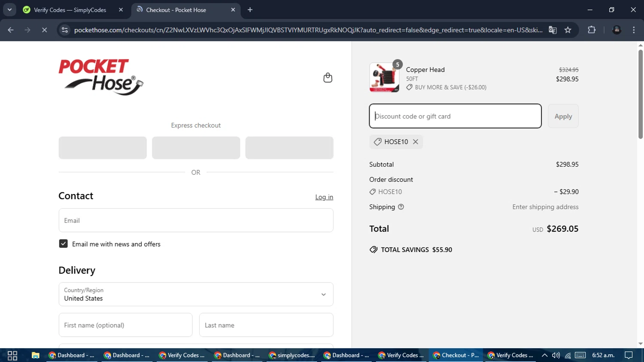The height and width of the screenshot is (362, 644).
Task: Click the 6:52 a.m. clock
Action: [x=603, y=356]
